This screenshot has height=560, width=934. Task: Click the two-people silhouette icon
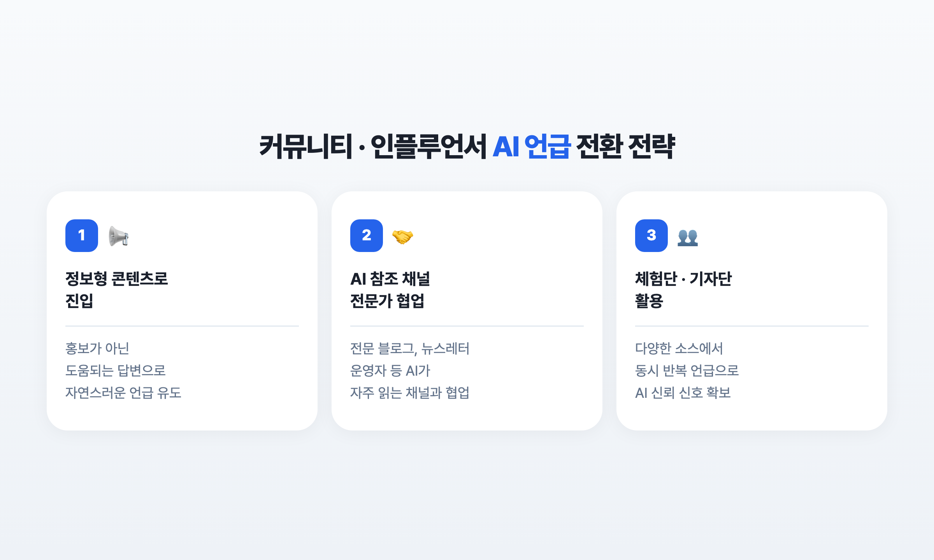[x=688, y=237]
